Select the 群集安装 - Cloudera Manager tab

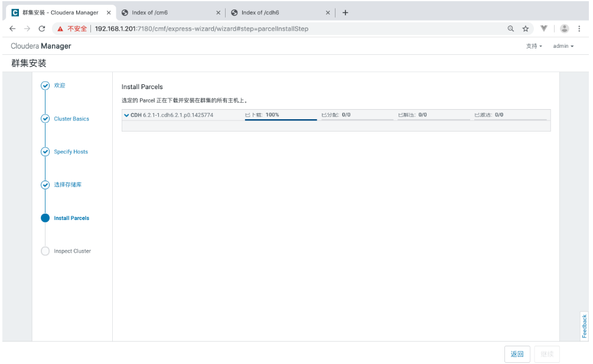60,12
